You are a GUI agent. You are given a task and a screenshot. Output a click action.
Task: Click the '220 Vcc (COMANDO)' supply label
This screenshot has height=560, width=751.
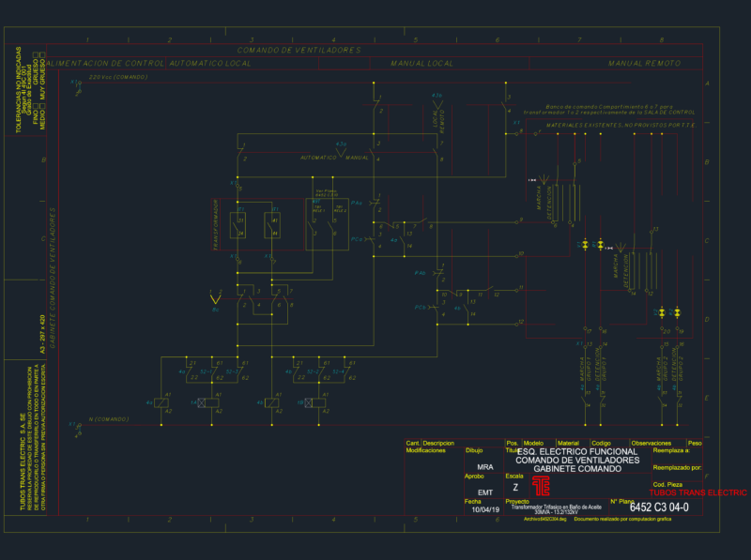tap(118, 77)
